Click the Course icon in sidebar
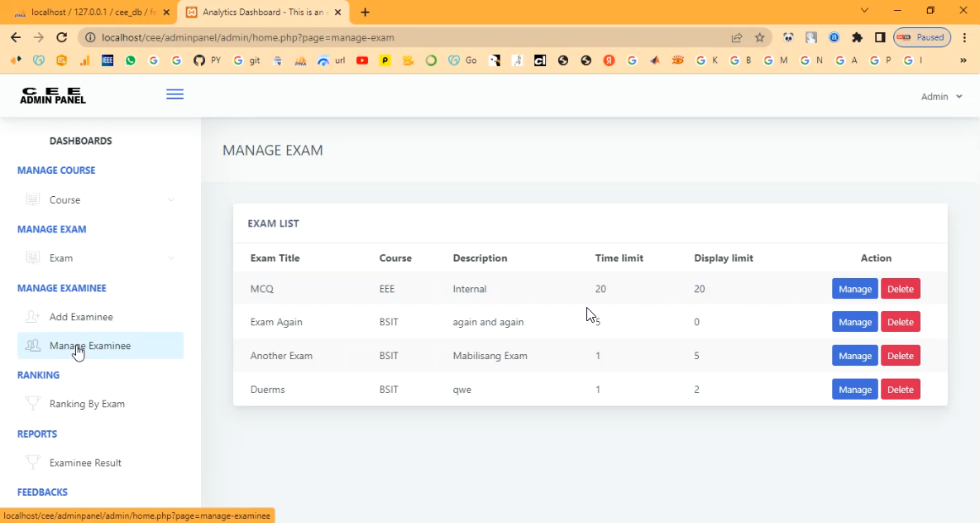Image resolution: width=980 pixels, height=523 pixels. [x=33, y=199]
